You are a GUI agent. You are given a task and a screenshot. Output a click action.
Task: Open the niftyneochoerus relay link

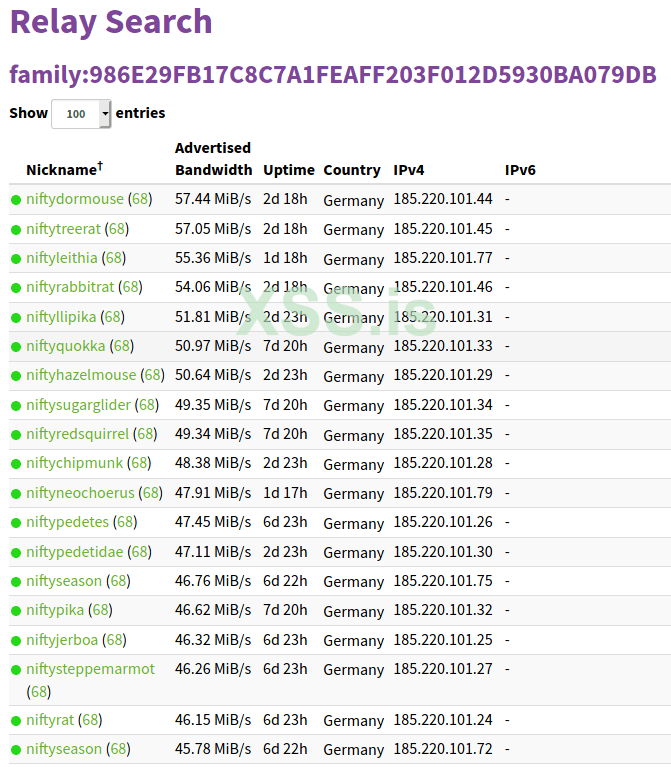[80, 493]
